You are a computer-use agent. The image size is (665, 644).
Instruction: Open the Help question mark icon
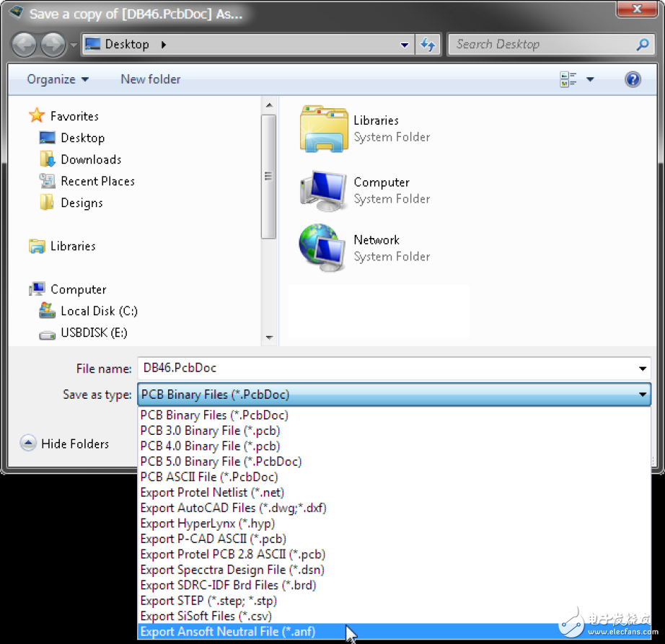coord(633,79)
